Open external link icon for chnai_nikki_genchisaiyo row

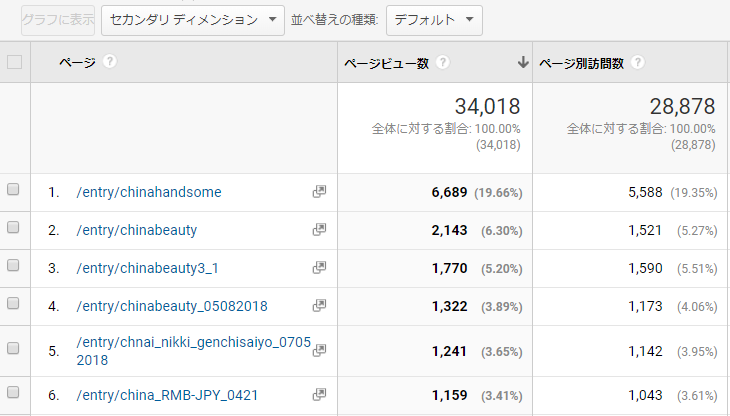click(319, 350)
